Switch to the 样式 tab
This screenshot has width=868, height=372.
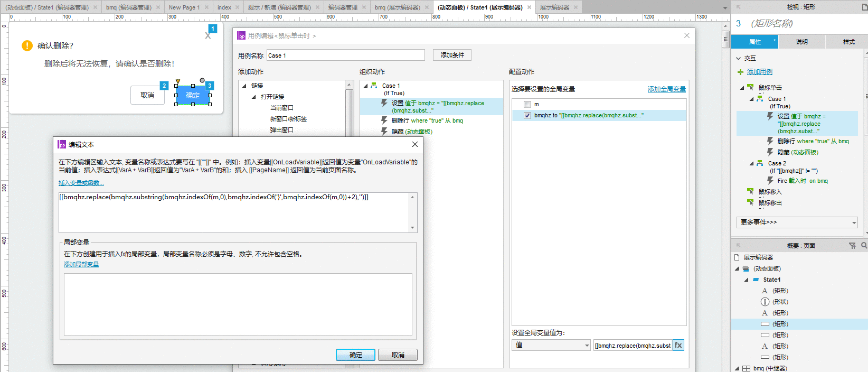849,42
